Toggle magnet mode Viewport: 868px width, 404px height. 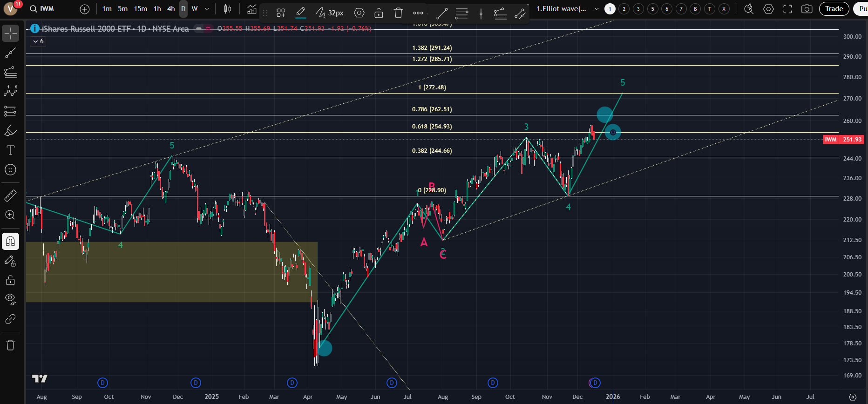pos(10,241)
